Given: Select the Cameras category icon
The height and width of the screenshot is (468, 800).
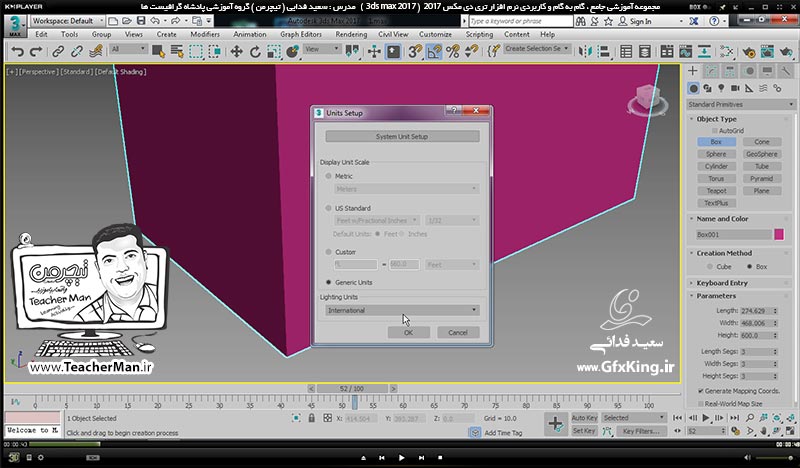Looking at the screenshot, I should (x=735, y=88).
